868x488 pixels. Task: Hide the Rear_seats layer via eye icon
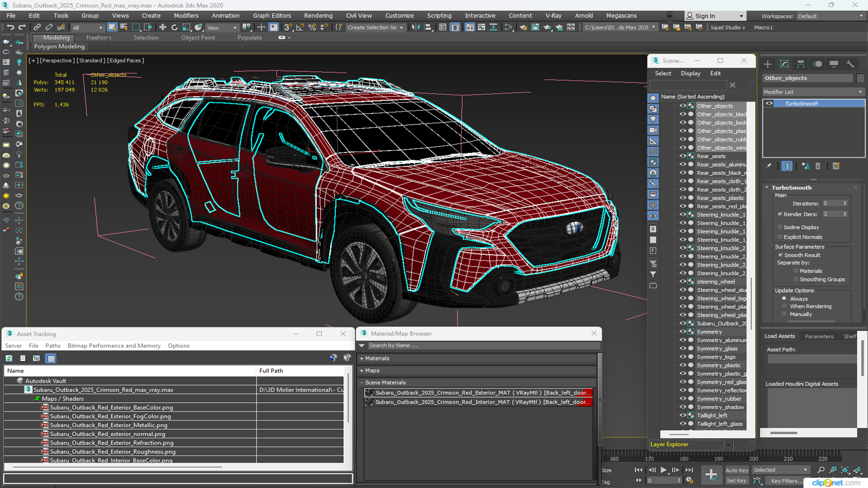[683, 156]
